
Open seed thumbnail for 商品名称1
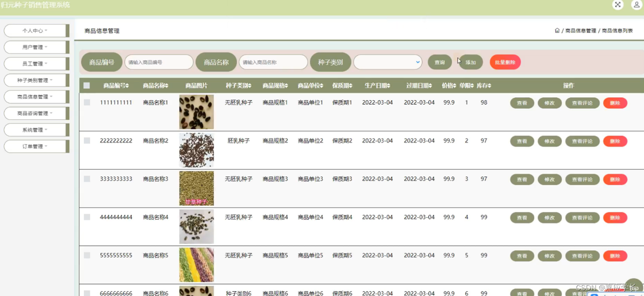pos(196,112)
